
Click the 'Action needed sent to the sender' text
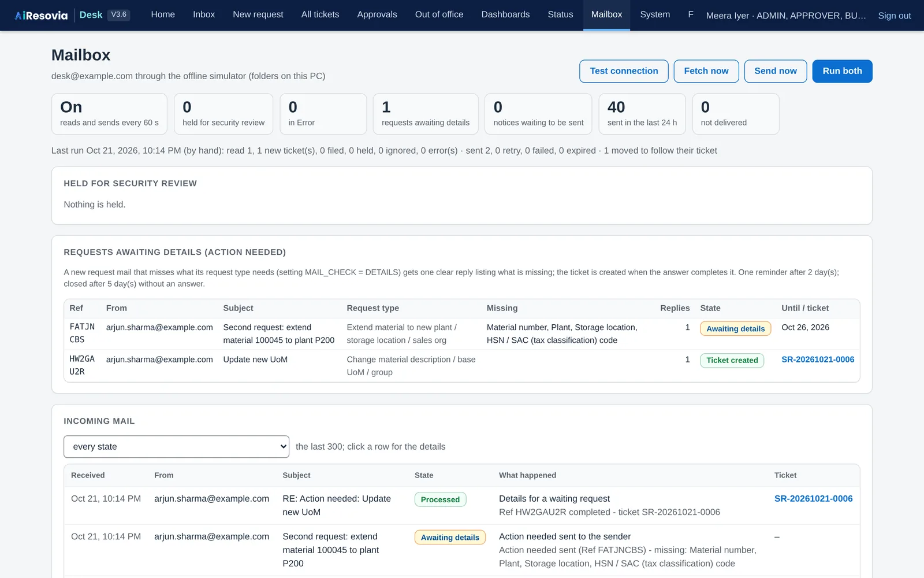click(565, 537)
